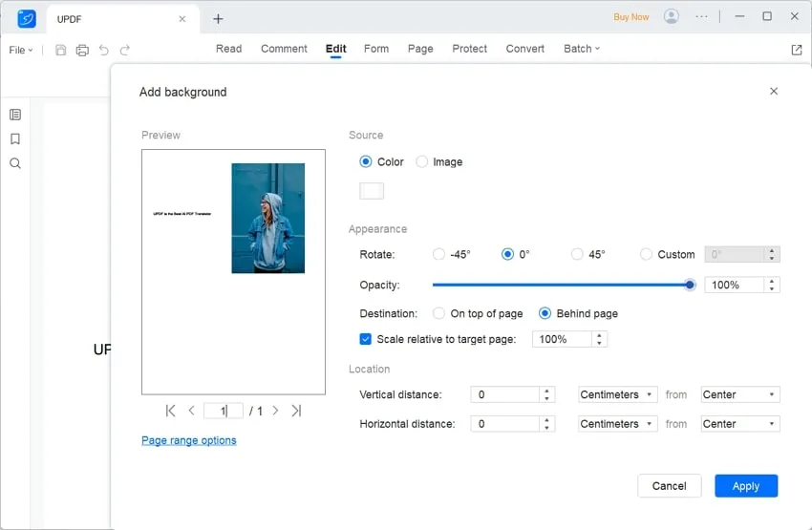The width and height of the screenshot is (812, 530).
Task: Click the Custom rotation degree stepper
Action: [772, 254]
